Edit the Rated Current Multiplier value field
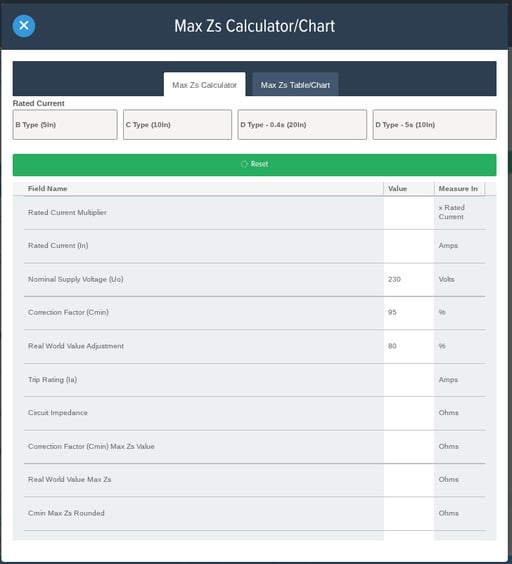The width and height of the screenshot is (512, 564). [x=409, y=213]
